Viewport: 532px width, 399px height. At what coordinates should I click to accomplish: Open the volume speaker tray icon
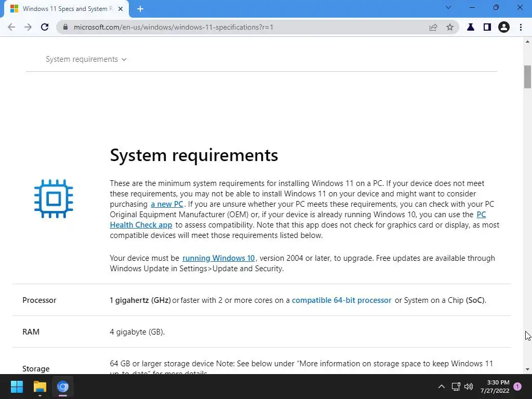tap(469, 387)
